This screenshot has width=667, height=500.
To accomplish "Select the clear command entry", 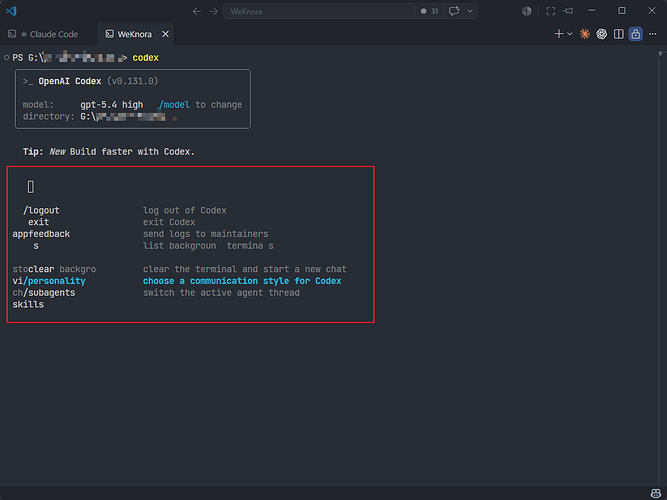I will click(41, 269).
